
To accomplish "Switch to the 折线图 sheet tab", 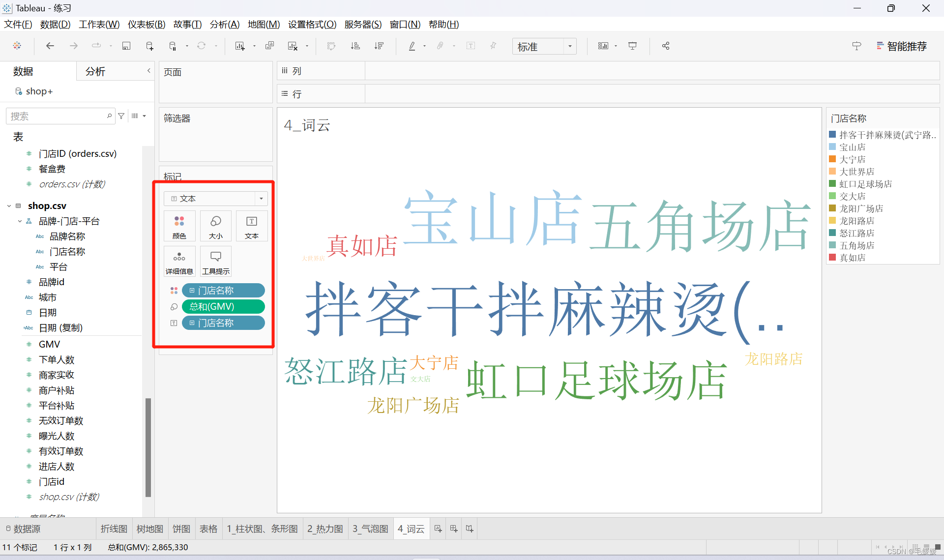I will pos(114,529).
